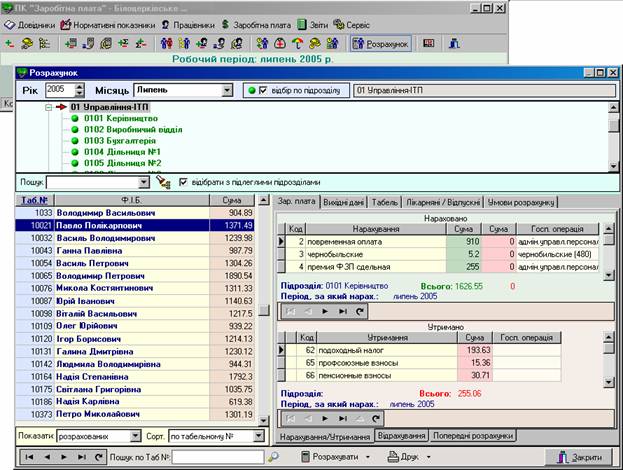623x470 pixels.
Task: Click next arrow in Нараховано navigator
Action: (325, 311)
